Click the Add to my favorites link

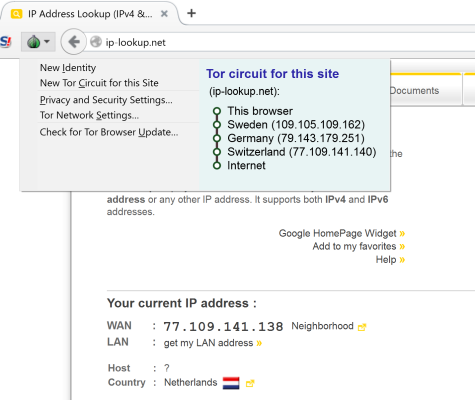354,246
